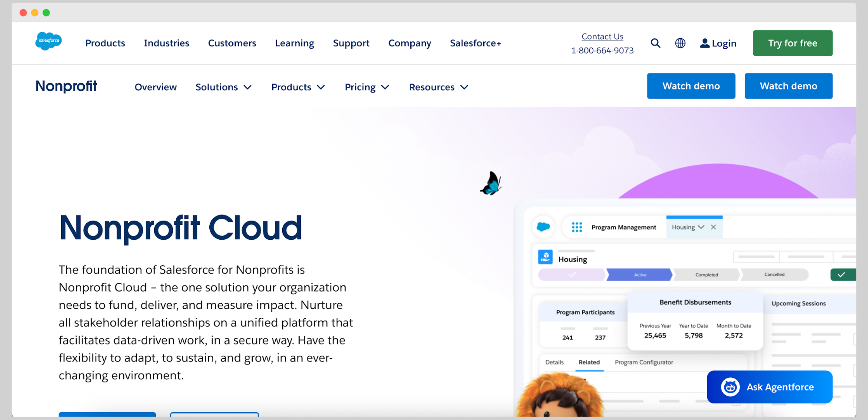
Task: Click the app launcher dots in mockup
Action: point(577,227)
